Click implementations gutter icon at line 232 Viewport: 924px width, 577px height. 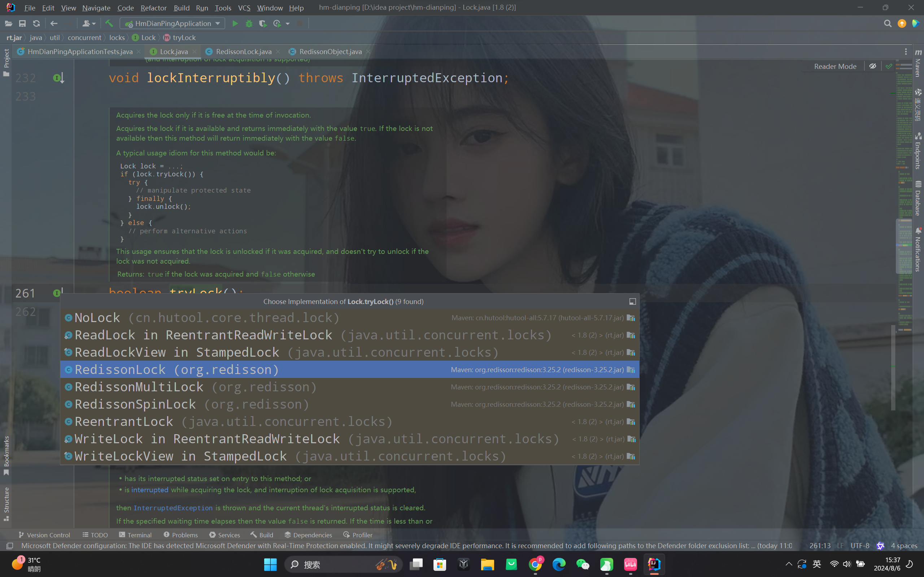point(58,78)
